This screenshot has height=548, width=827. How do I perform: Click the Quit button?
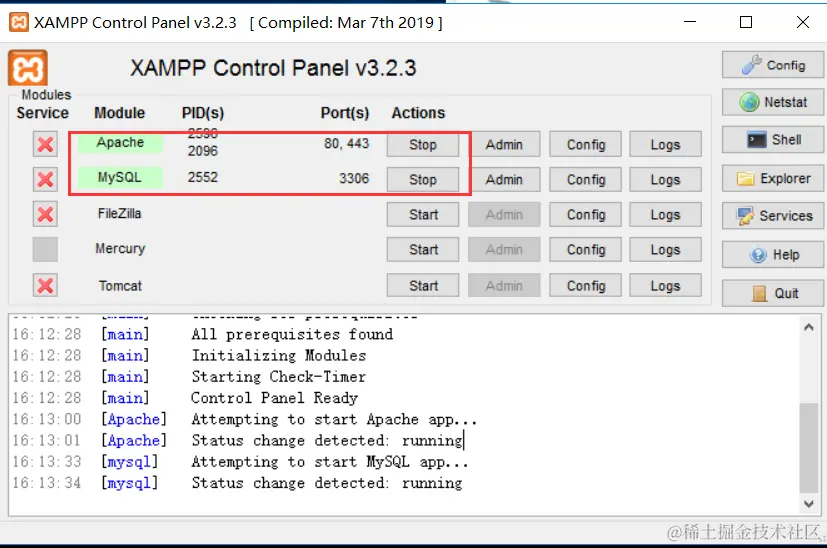pyautogui.click(x=773, y=293)
